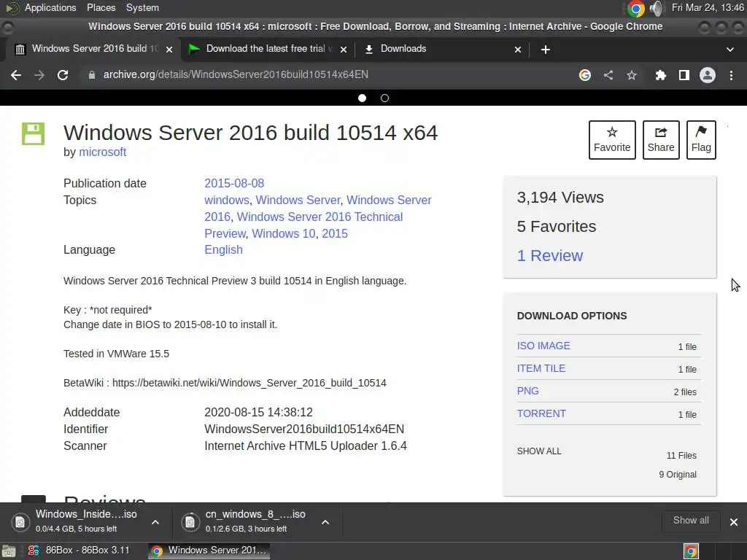The image size is (747, 560).
Task: Open the Chrome profile avatar
Action: (708, 75)
